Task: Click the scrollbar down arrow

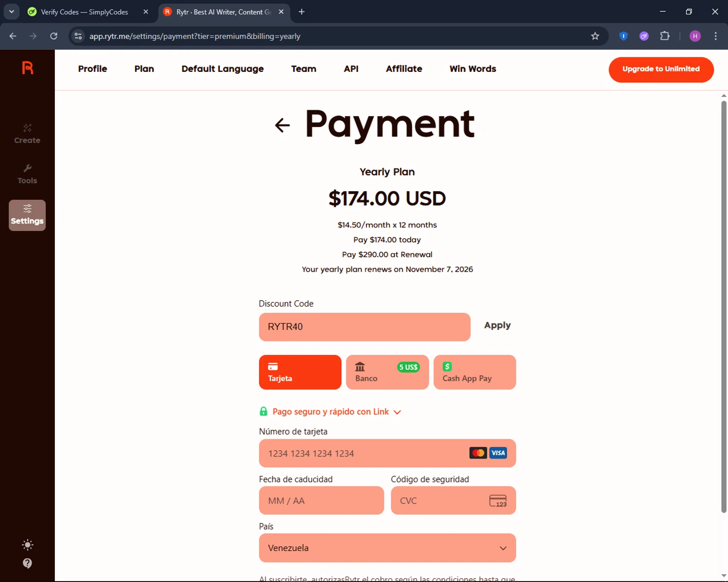Action: [x=724, y=576]
